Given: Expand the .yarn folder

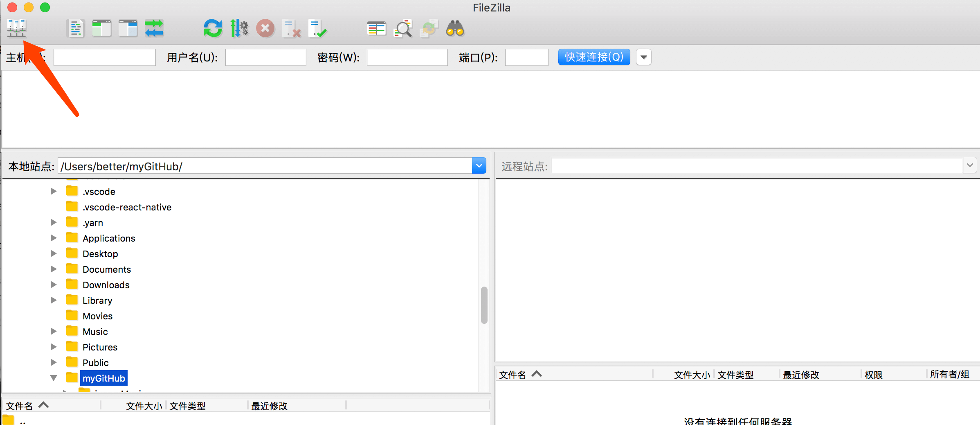Looking at the screenshot, I should (x=53, y=222).
